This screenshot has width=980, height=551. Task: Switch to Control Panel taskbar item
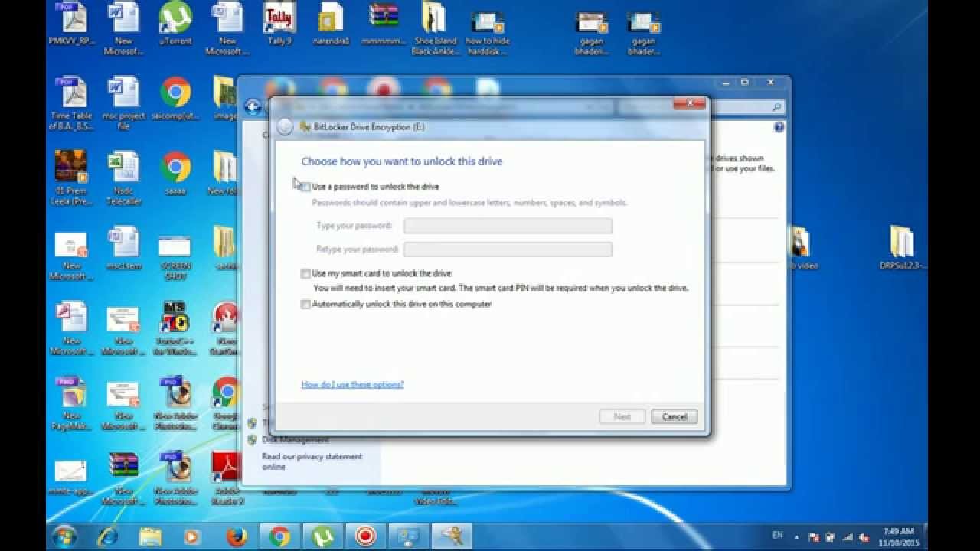(408, 536)
